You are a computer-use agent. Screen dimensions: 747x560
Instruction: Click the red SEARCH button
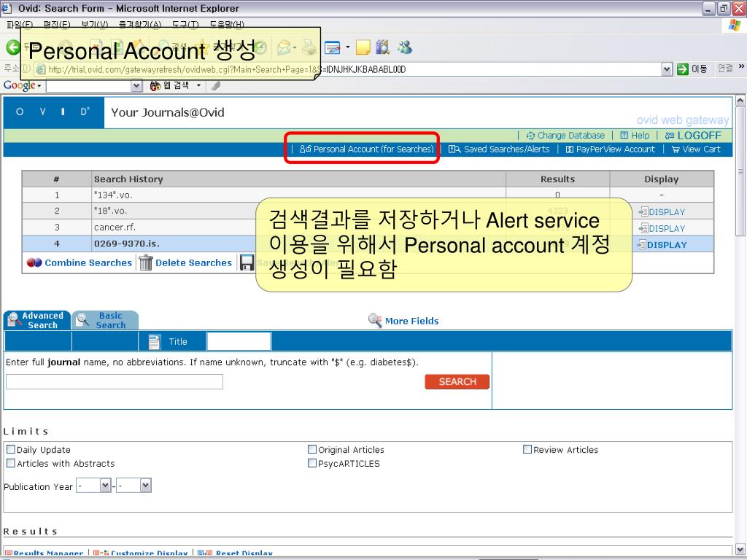pos(457,381)
